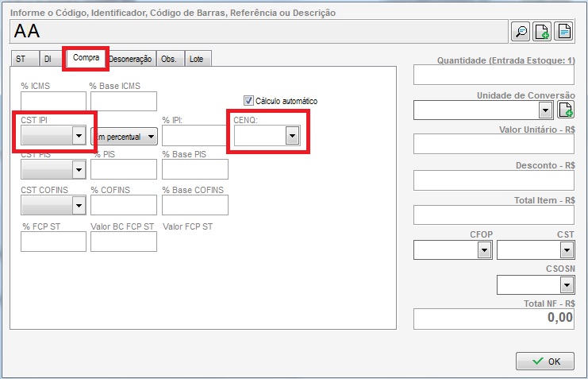Toggle the Cálculo automático checkbox
The image size is (588, 379).
click(x=248, y=101)
